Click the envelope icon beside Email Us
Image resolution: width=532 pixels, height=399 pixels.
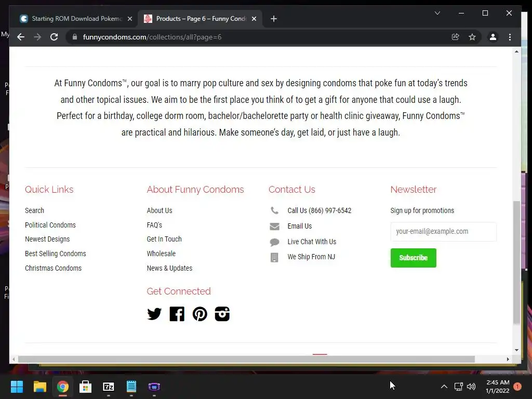274,227
